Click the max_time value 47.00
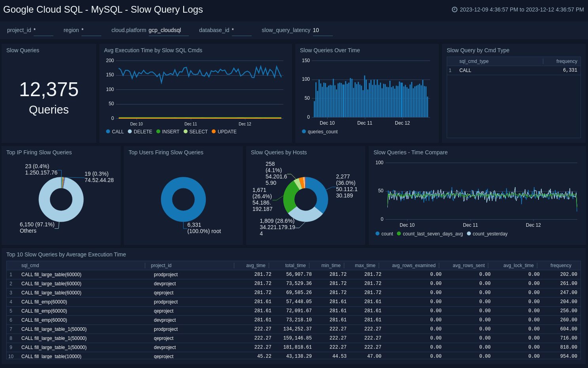Screen dimensions: 588x368 click(x=374, y=357)
